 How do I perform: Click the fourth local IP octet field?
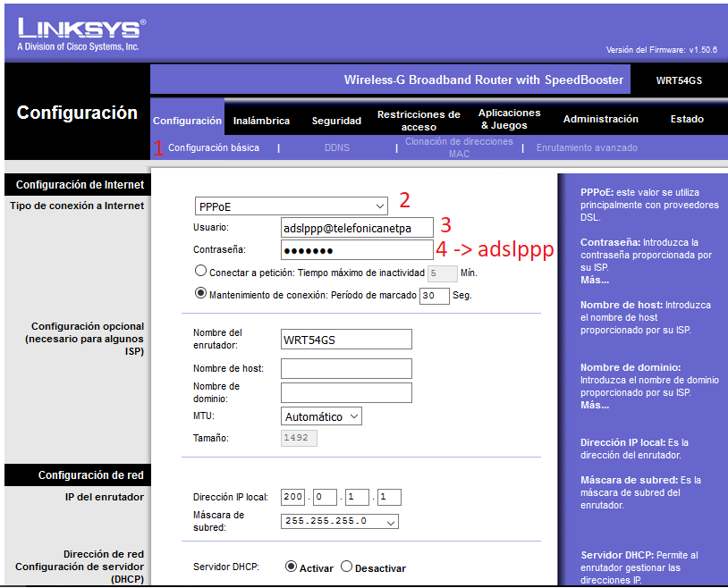tap(389, 497)
